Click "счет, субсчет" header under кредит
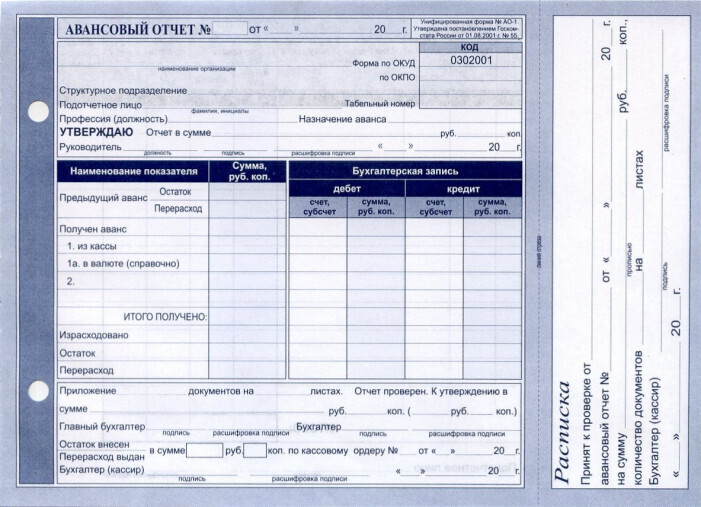The height and width of the screenshot is (507, 701). tap(435, 207)
